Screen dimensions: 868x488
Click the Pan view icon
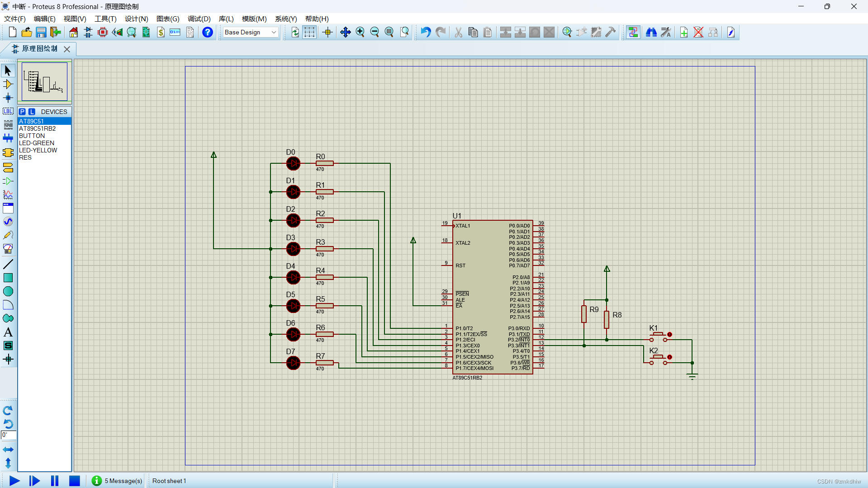click(x=345, y=32)
